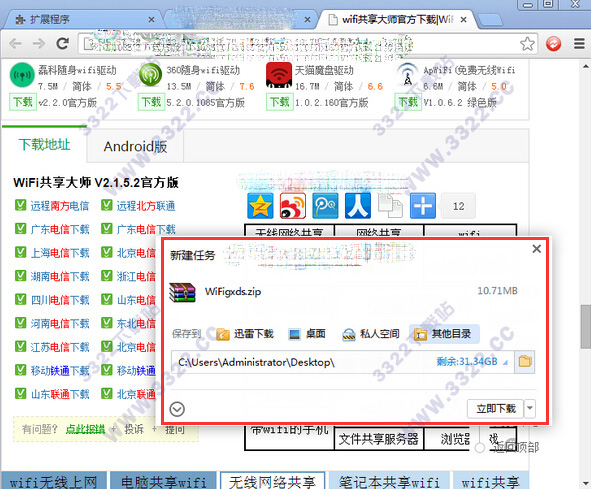
Task: Open the 剩余:31.34GB path dropdown
Action: click(x=505, y=362)
